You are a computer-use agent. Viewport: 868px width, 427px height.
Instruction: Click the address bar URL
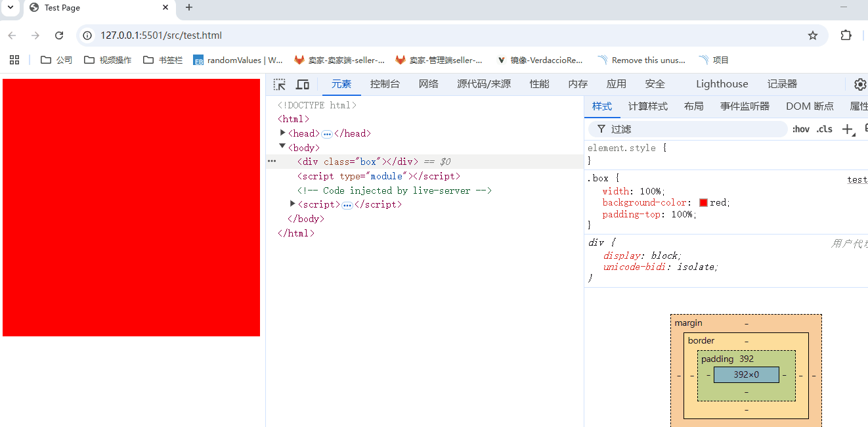click(x=161, y=35)
